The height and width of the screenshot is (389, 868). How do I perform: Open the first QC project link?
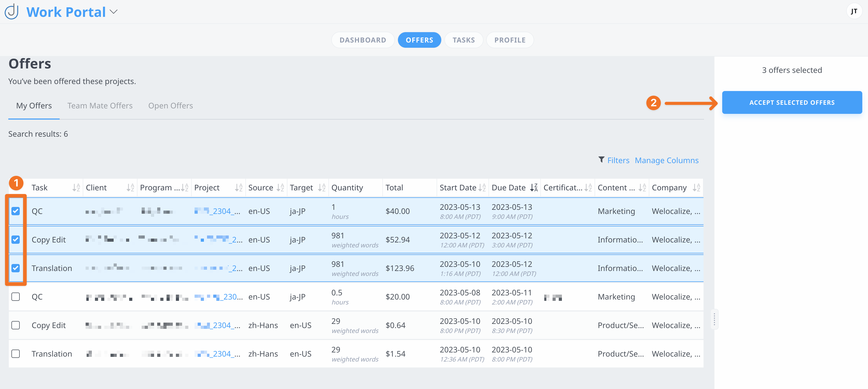point(217,211)
